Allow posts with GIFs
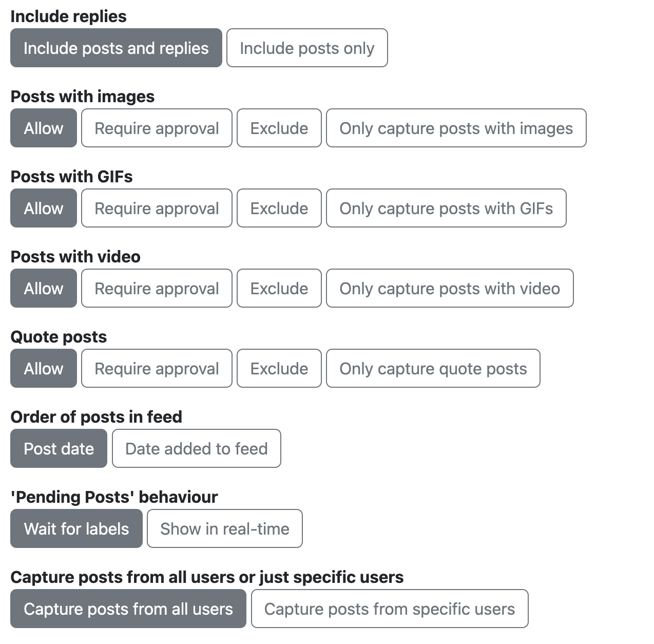Screen dimensions: 654x644 click(44, 208)
